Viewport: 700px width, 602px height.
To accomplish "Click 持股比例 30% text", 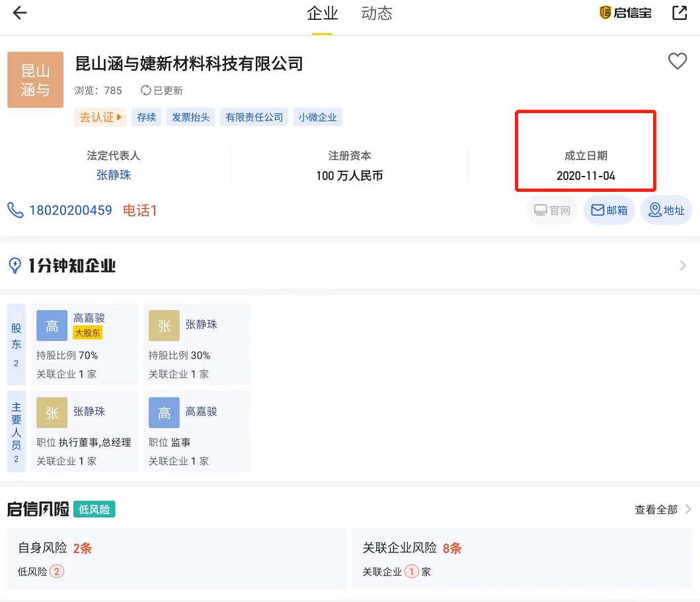I will click(179, 355).
